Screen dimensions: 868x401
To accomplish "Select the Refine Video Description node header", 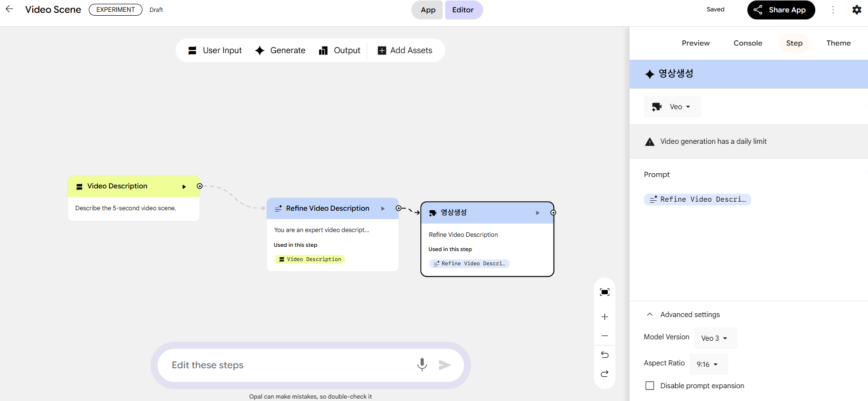I will click(x=332, y=208).
